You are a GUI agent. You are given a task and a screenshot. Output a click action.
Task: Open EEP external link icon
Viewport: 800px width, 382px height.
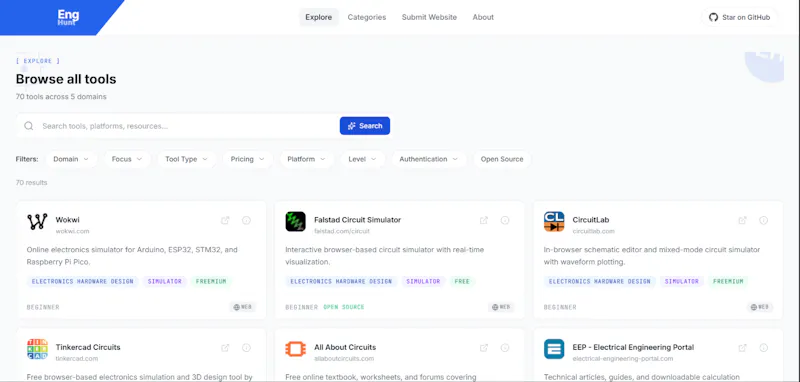(742, 348)
